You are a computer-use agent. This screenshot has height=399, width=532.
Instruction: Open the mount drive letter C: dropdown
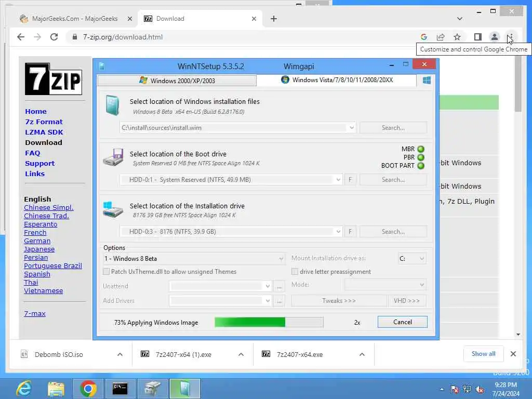click(412, 259)
